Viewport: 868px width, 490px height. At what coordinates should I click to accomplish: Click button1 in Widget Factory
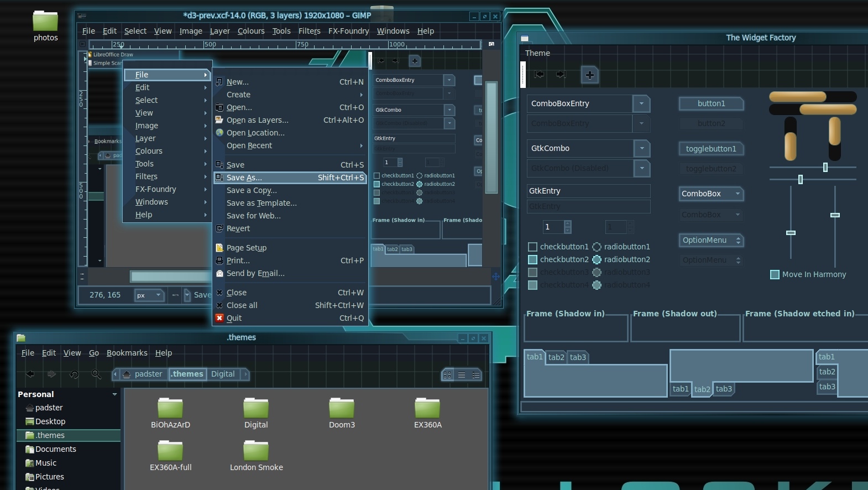711,103
